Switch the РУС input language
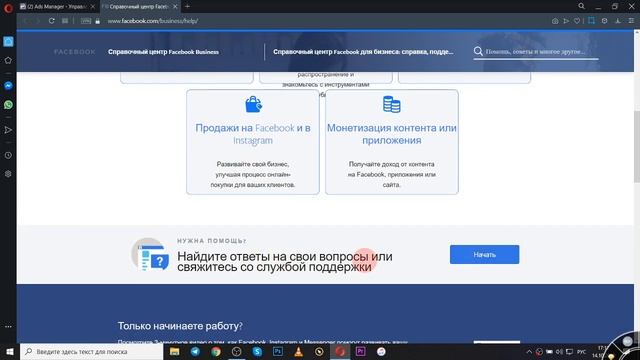 click(x=582, y=351)
